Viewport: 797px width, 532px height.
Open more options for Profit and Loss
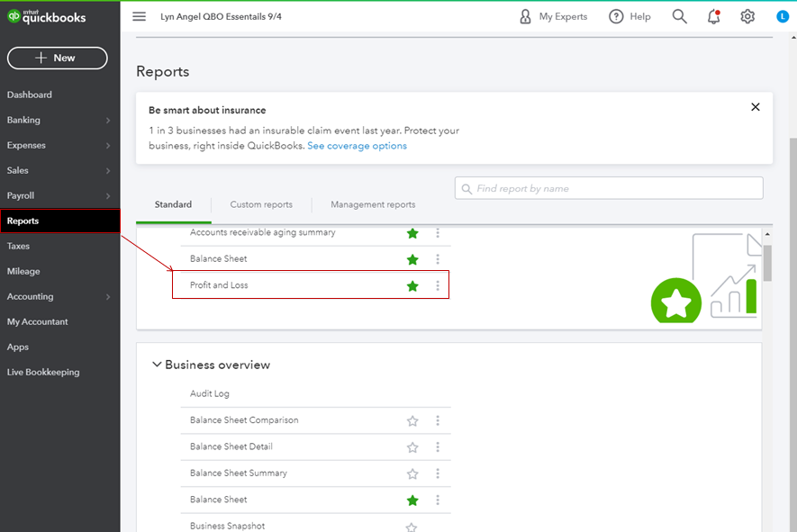coord(438,285)
